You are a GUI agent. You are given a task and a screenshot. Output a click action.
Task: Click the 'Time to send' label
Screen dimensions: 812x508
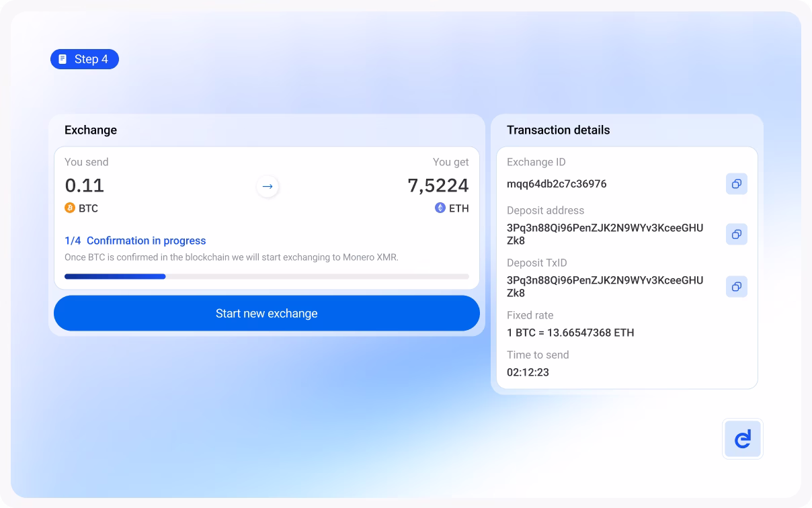click(538, 355)
